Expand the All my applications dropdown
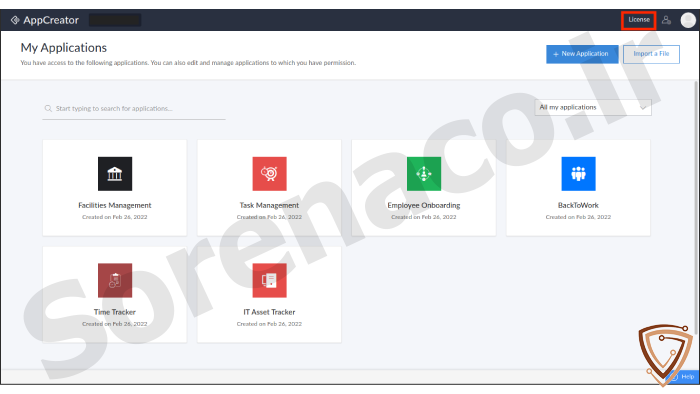 [x=593, y=108]
